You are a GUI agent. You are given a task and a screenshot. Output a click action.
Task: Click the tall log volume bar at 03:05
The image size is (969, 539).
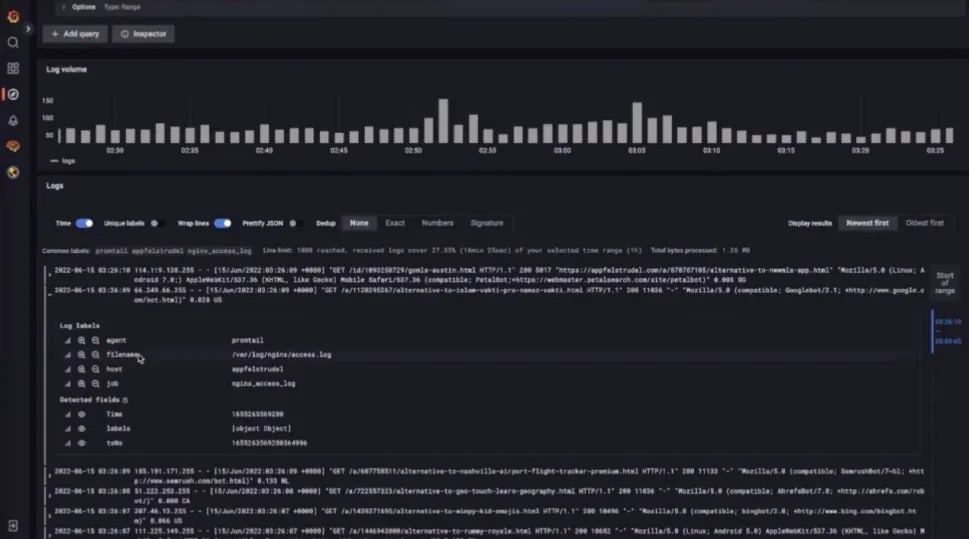coord(637,123)
